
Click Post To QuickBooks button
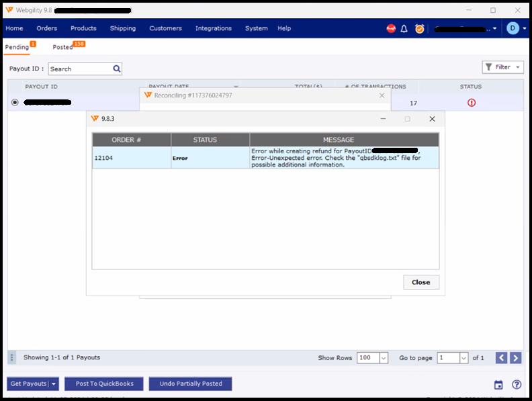[x=104, y=384]
